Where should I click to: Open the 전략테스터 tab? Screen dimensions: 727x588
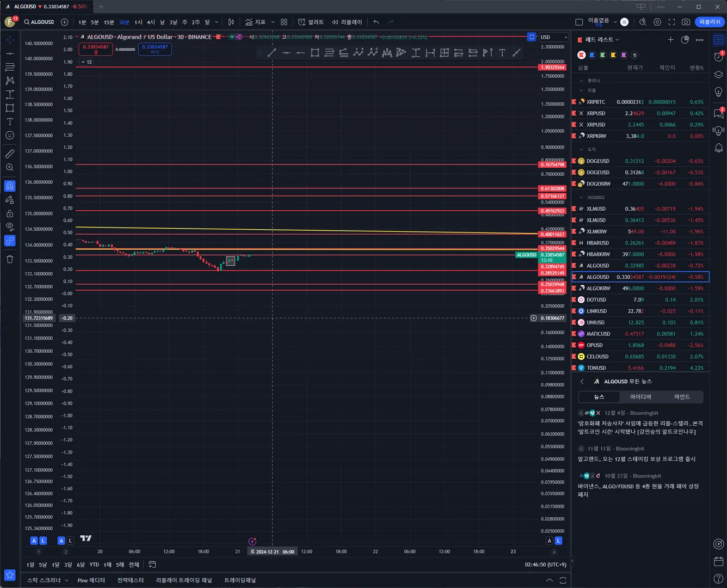(x=131, y=580)
